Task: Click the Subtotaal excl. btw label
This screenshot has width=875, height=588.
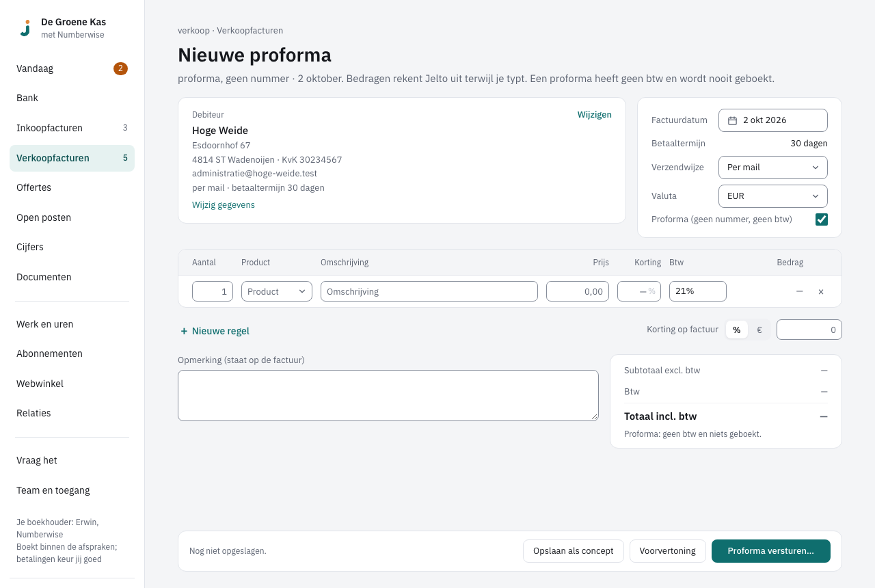Action: click(x=662, y=371)
